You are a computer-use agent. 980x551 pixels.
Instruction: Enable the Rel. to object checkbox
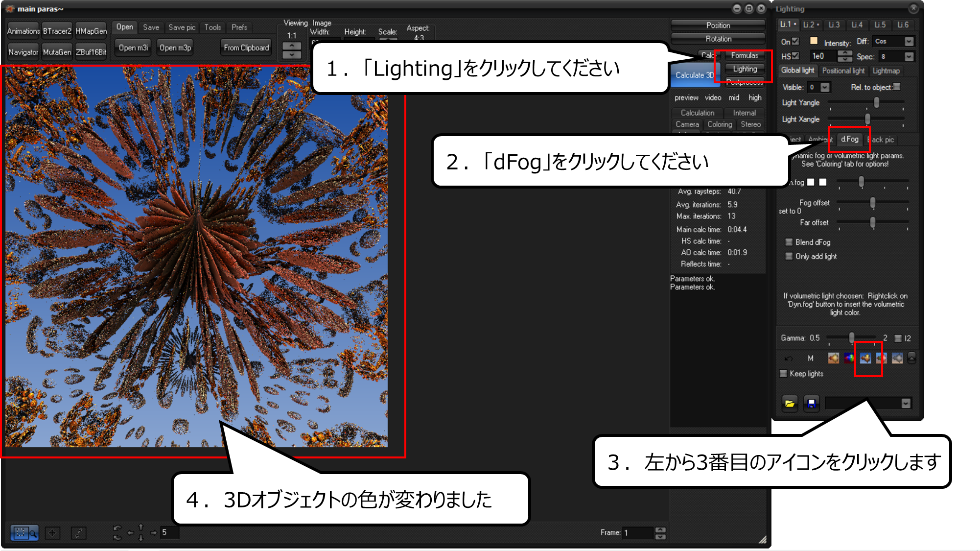tap(897, 87)
